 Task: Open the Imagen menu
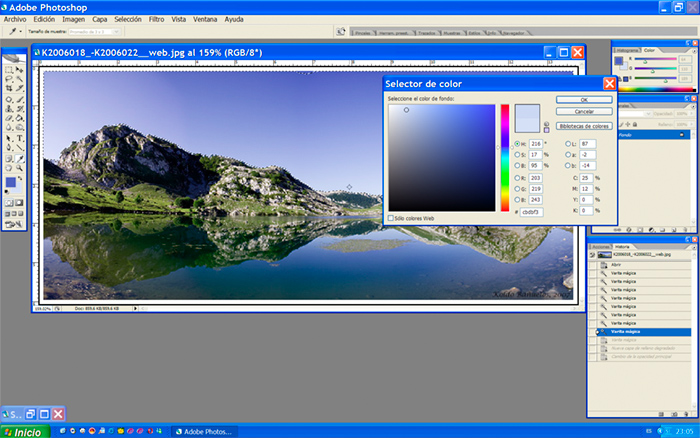[73, 19]
